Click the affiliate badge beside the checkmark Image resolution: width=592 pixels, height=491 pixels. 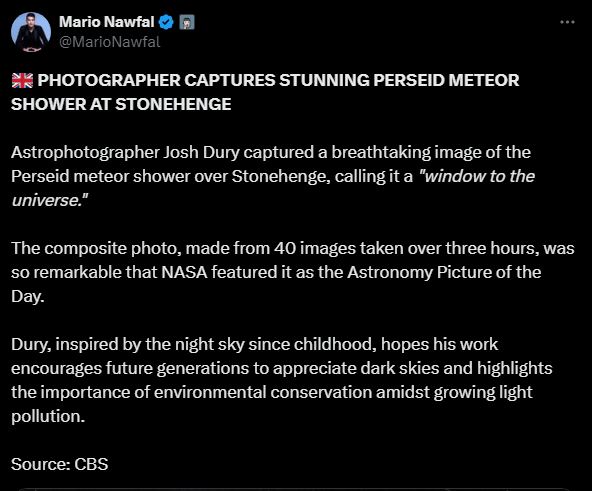[x=187, y=22]
